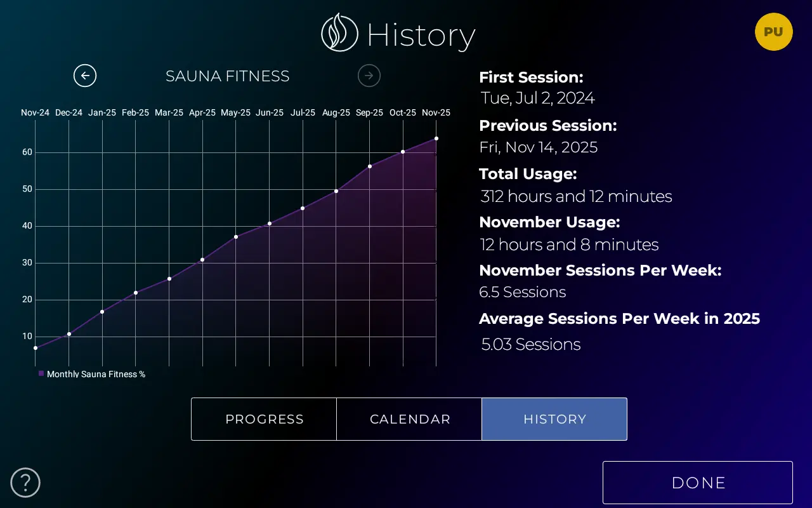This screenshot has width=812, height=508.
Task: Click the Aug-25 axis label
Action: (336, 112)
